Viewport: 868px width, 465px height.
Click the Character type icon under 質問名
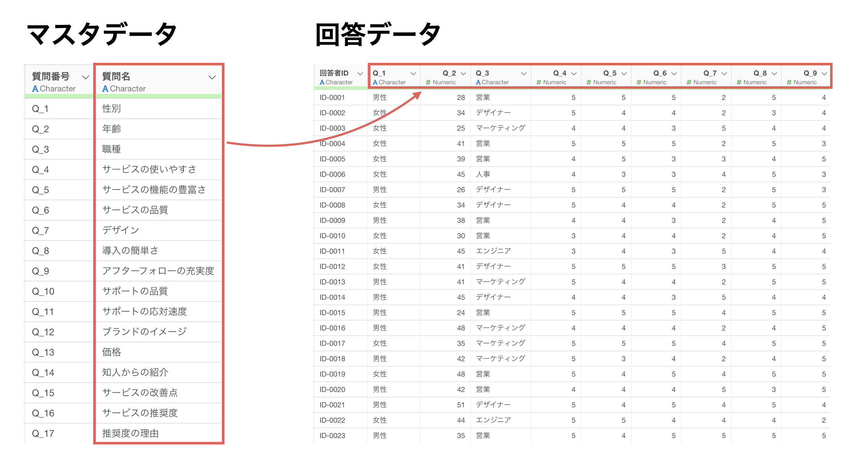(x=105, y=89)
